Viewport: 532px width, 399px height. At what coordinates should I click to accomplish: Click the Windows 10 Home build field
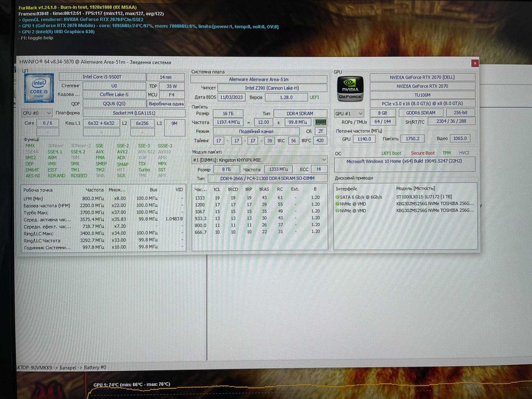coord(404,164)
